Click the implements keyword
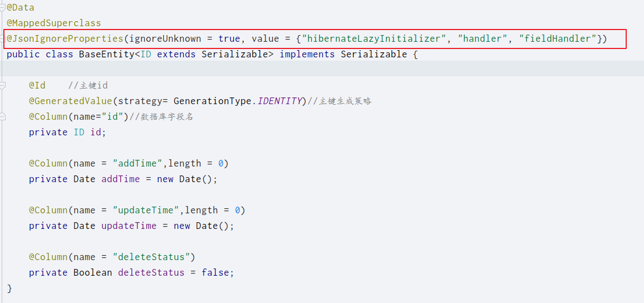Viewport: 644px width, 303px height. (x=307, y=54)
